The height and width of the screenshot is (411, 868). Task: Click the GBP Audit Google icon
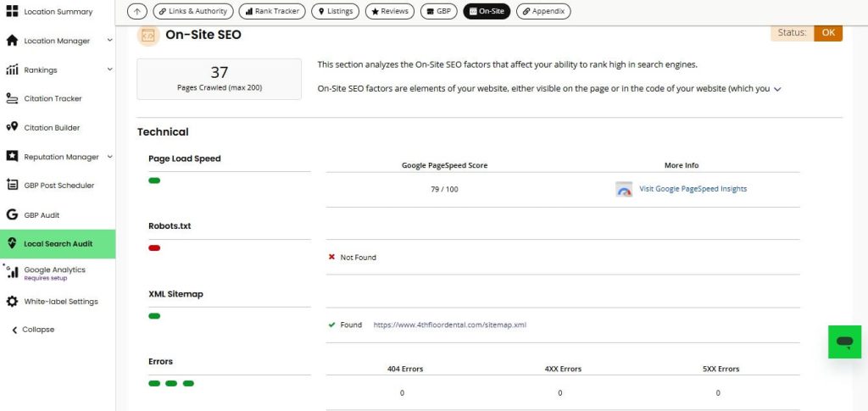click(12, 214)
